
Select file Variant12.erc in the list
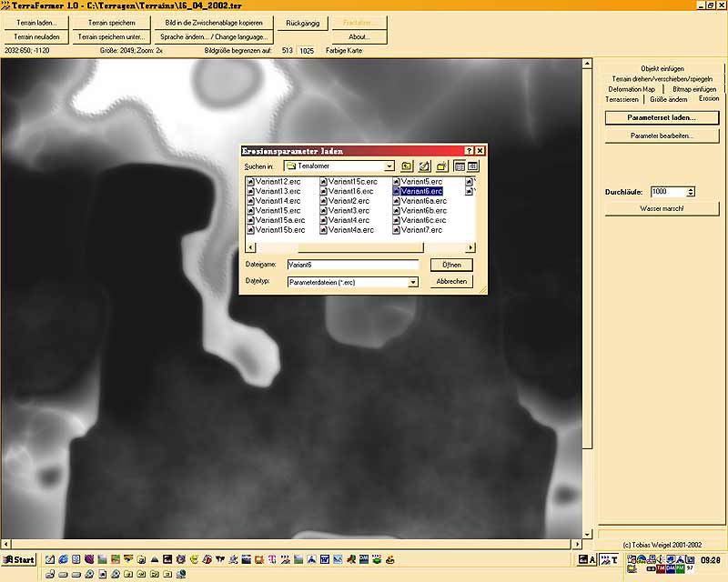coord(278,182)
